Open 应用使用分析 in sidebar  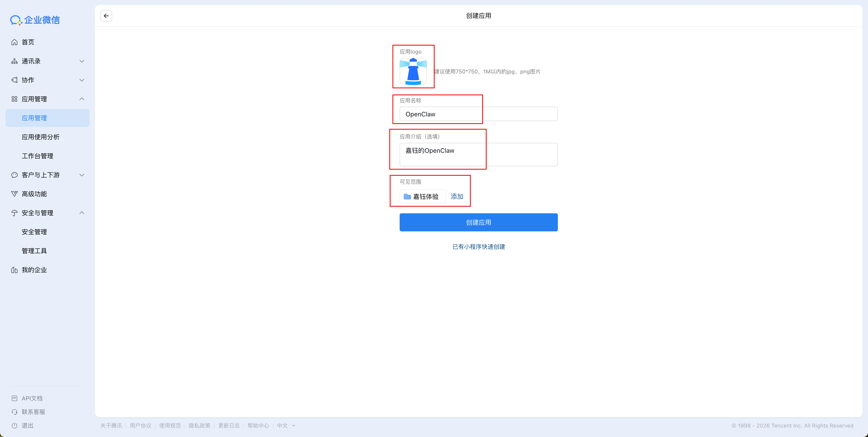point(40,137)
